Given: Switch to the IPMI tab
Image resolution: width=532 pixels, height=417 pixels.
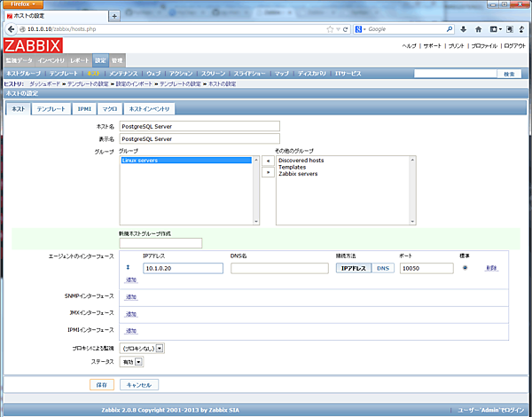Looking at the screenshot, I should click(82, 109).
